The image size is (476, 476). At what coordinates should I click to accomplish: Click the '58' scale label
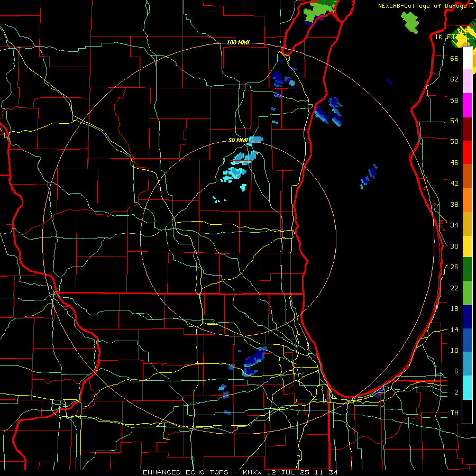click(x=454, y=100)
